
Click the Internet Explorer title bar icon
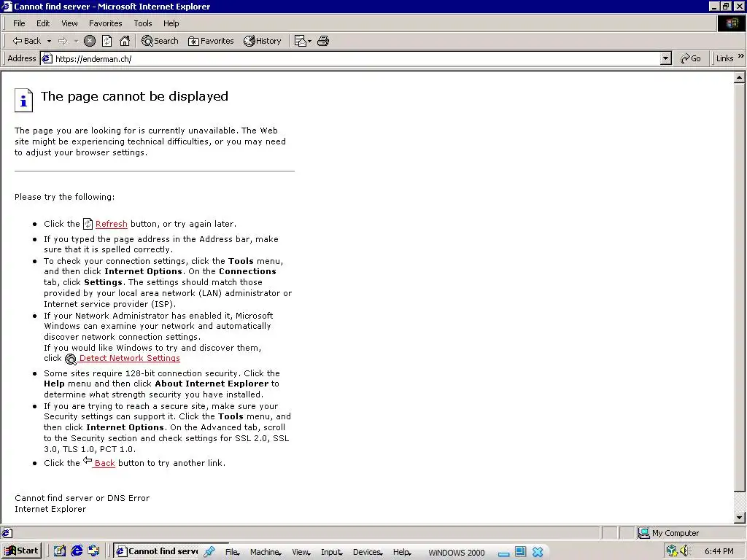6,7
